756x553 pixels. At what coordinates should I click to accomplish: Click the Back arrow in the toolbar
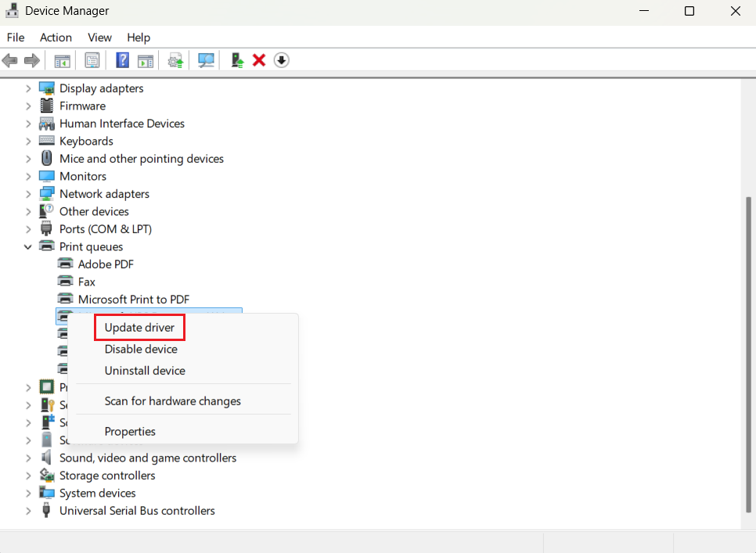click(10, 60)
